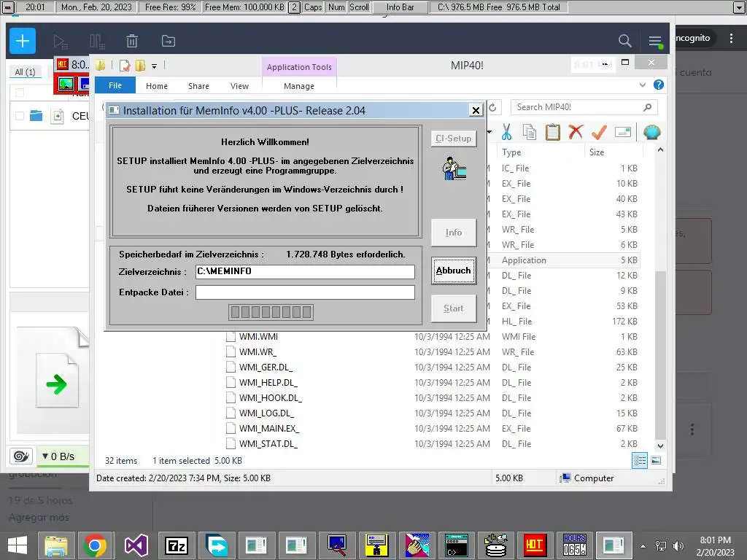Click the Copy icon in explorer toolbar
The width and height of the screenshot is (747, 560).
coord(530,132)
